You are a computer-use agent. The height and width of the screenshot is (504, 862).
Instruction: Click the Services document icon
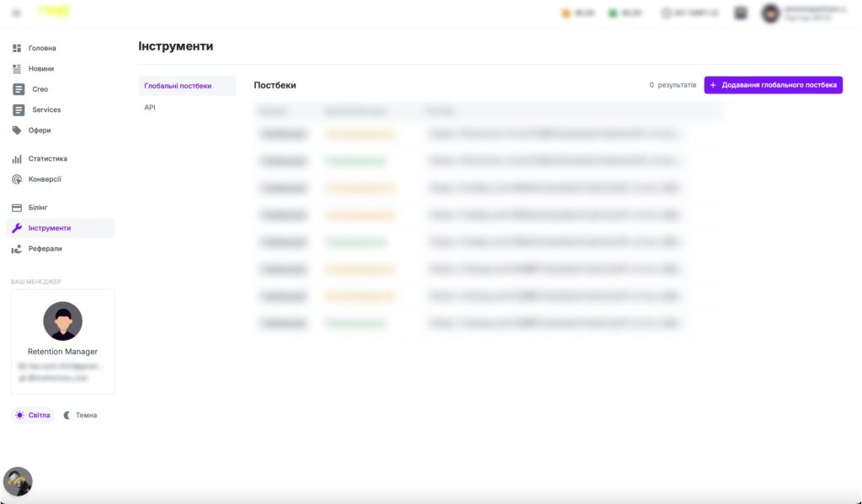pyautogui.click(x=19, y=110)
